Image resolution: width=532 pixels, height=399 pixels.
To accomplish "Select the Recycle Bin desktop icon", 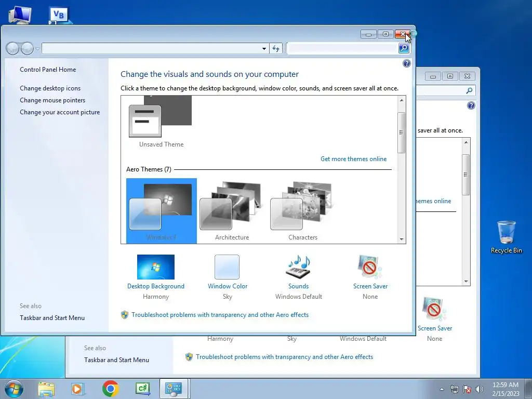I will 506,237.
